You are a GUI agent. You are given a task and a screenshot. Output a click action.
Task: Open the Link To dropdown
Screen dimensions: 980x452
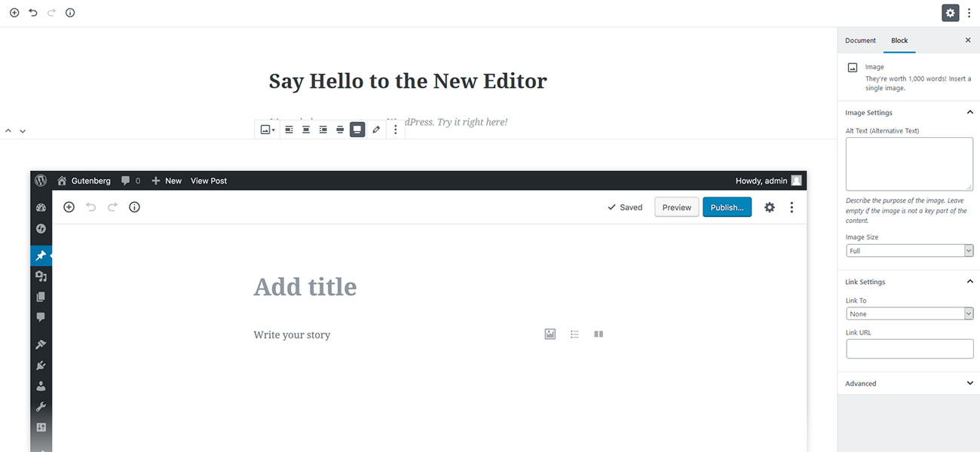(910, 314)
